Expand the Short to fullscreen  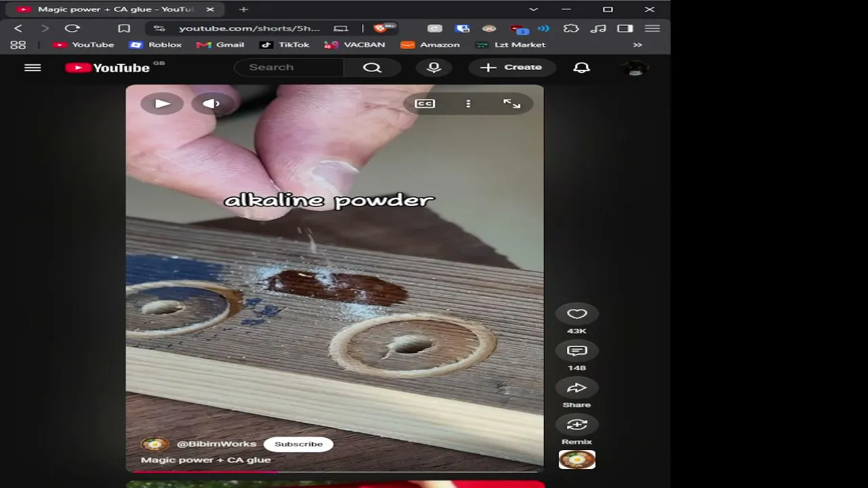point(511,104)
